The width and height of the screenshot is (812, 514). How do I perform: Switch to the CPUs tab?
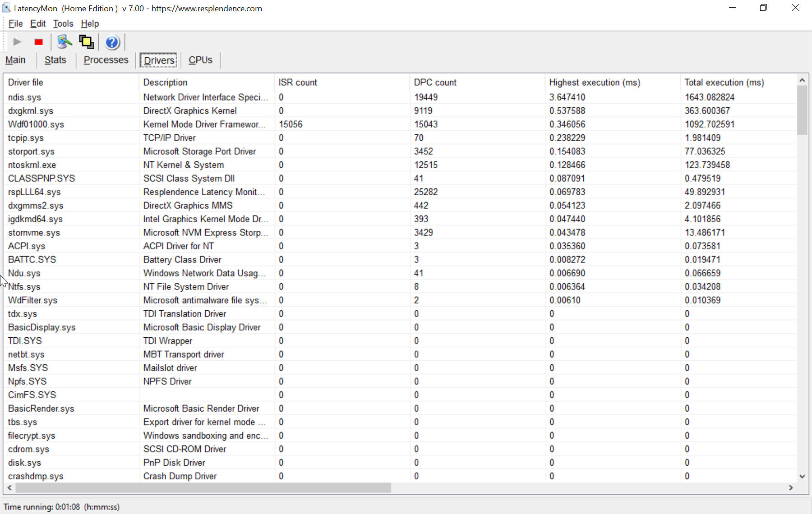pyautogui.click(x=200, y=60)
